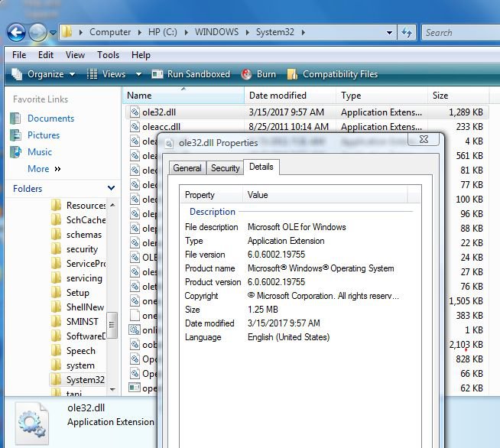
Task: Click the oleacc.dll file icon
Action: tap(135, 127)
